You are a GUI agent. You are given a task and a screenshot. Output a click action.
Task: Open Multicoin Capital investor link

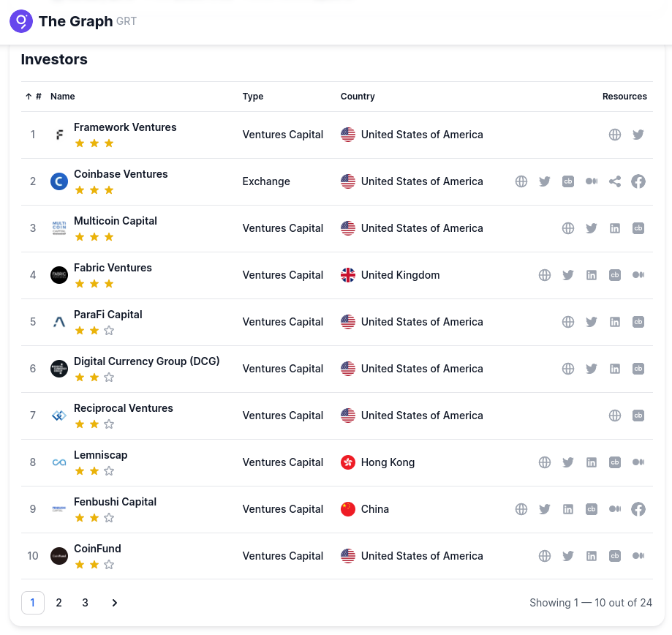pyautogui.click(x=116, y=221)
